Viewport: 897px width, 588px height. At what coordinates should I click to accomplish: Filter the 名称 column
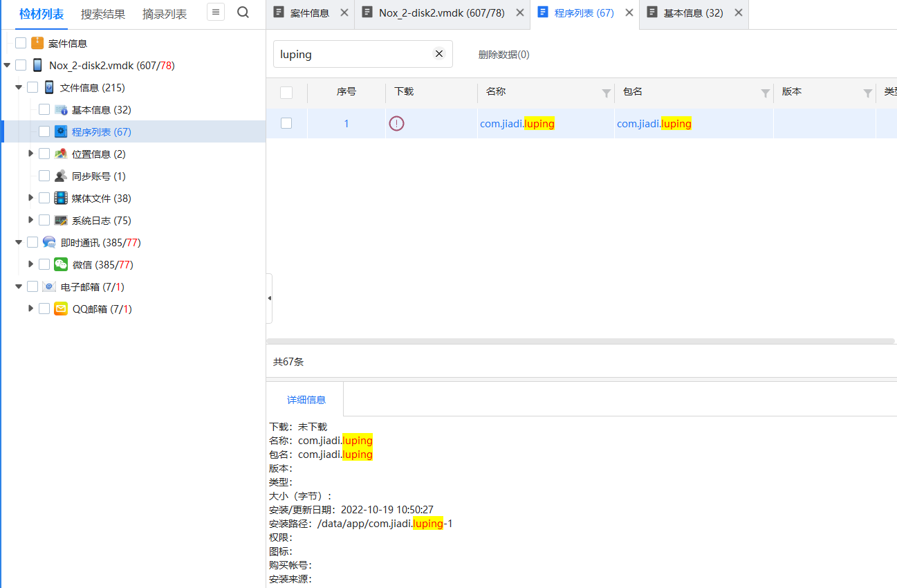tap(607, 93)
